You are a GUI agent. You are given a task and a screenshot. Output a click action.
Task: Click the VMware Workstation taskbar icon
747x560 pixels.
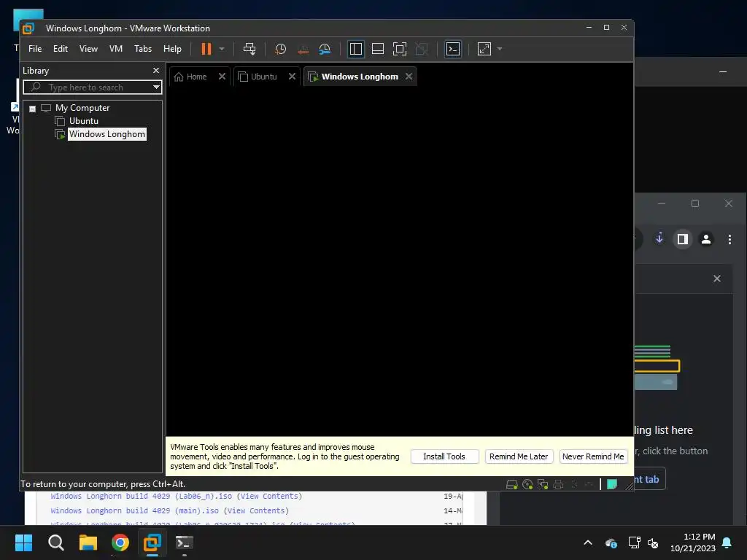click(x=152, y=542)
